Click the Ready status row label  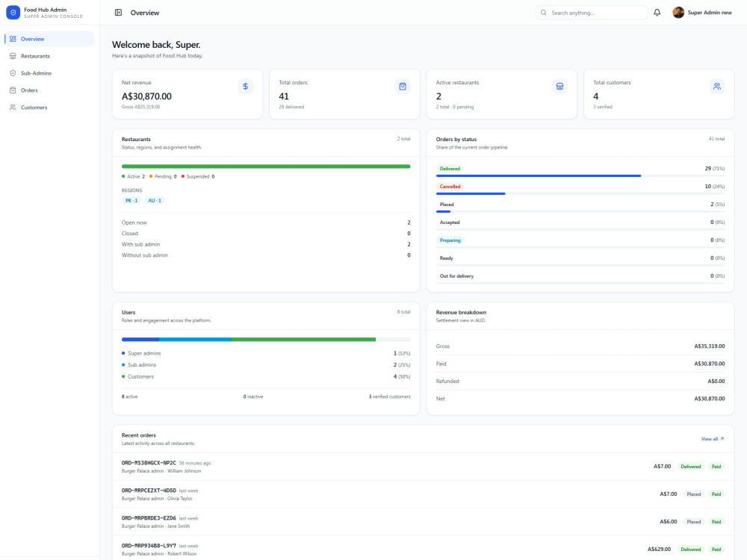point(447,258)
